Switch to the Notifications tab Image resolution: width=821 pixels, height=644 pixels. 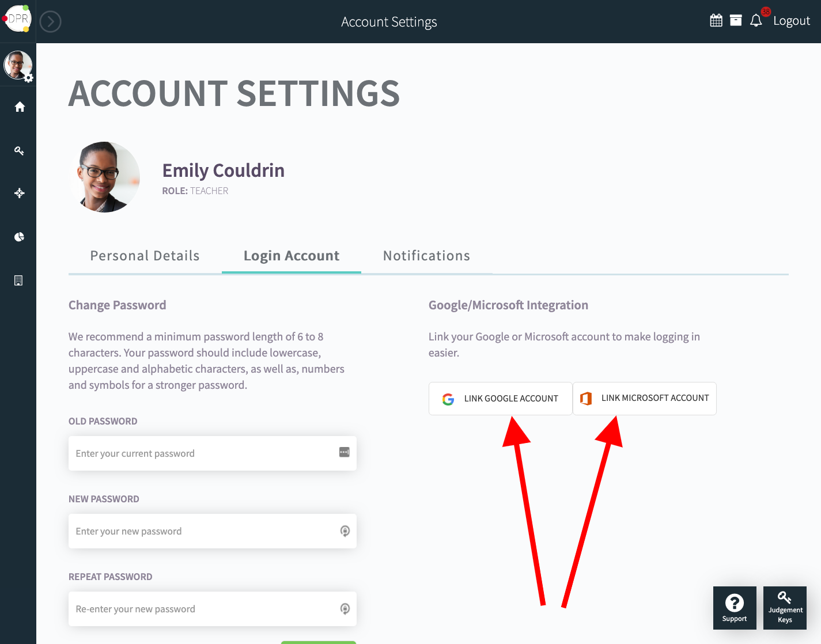(426, 255)
